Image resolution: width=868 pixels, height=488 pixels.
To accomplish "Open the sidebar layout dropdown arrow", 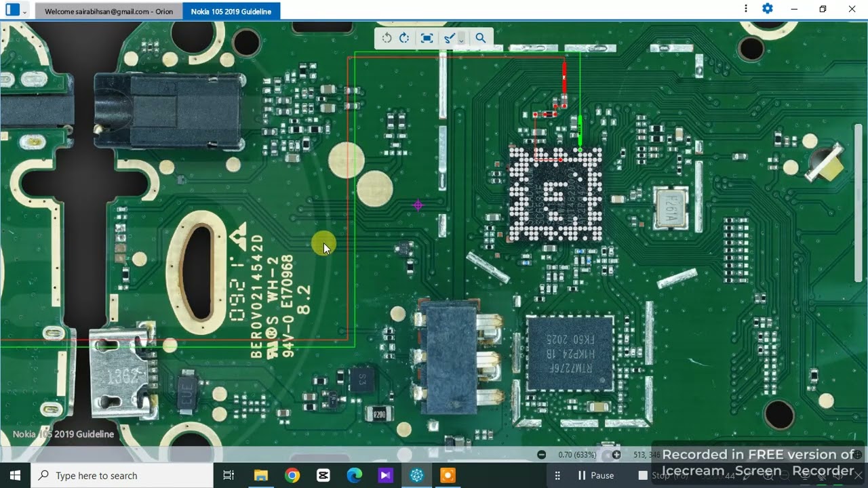I will coord(24,12).
